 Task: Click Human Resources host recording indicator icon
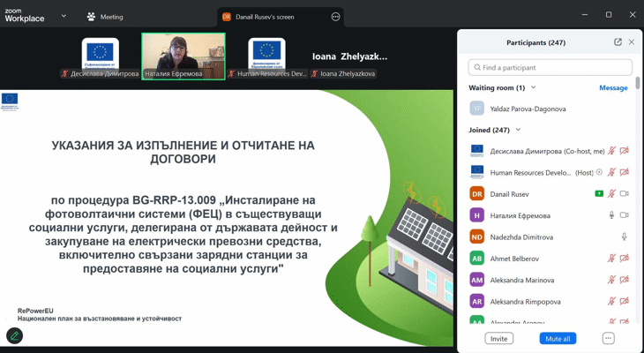[599, 172]
